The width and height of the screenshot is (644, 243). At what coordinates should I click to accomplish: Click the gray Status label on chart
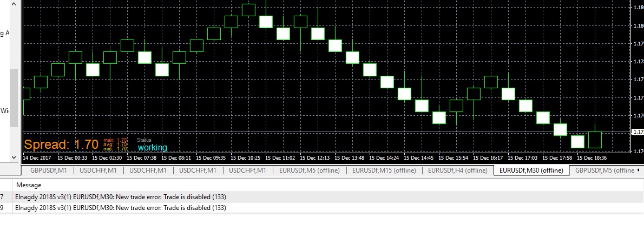point(144,140)
